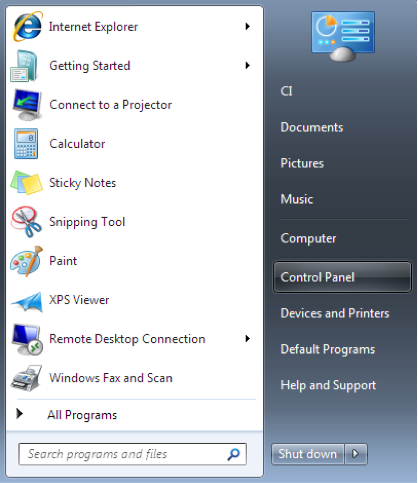Focus the Search programs and files box
The height and width of the screenshot is (483, 418).
[x=132, y=454]
